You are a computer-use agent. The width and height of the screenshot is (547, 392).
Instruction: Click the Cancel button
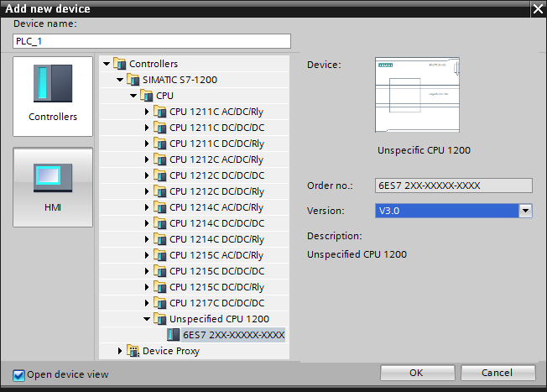coord(498,373)
